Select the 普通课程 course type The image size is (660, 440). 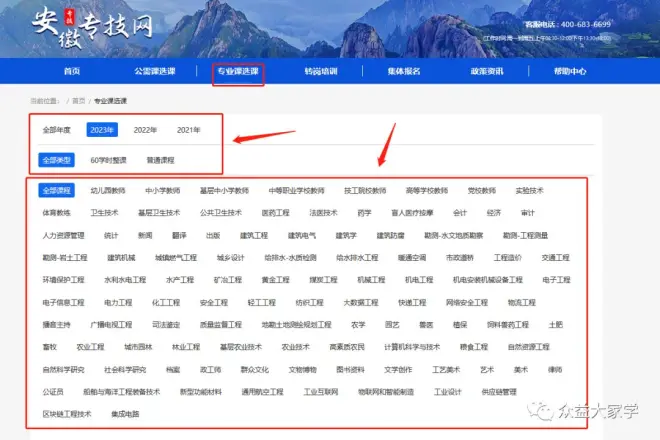160,159
